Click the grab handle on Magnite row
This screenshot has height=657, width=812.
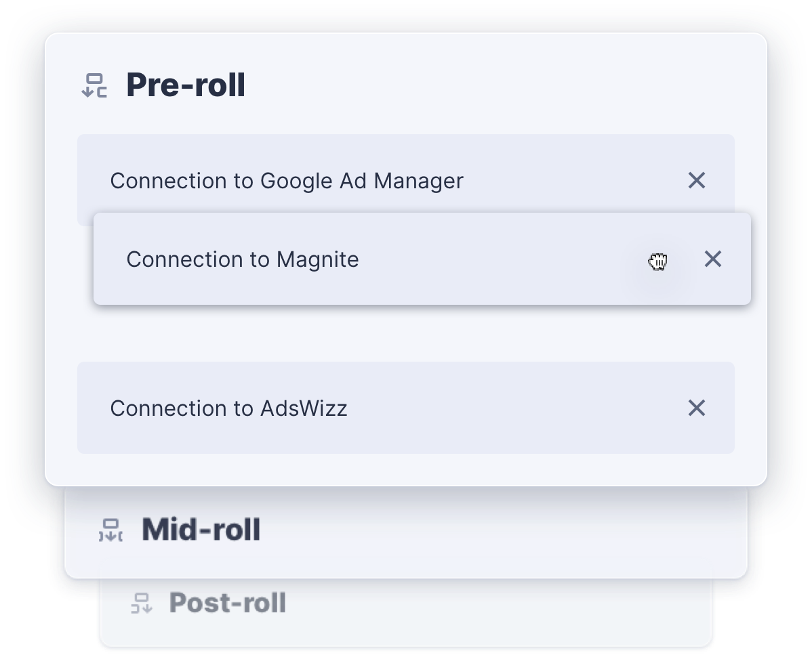[657, 261]
